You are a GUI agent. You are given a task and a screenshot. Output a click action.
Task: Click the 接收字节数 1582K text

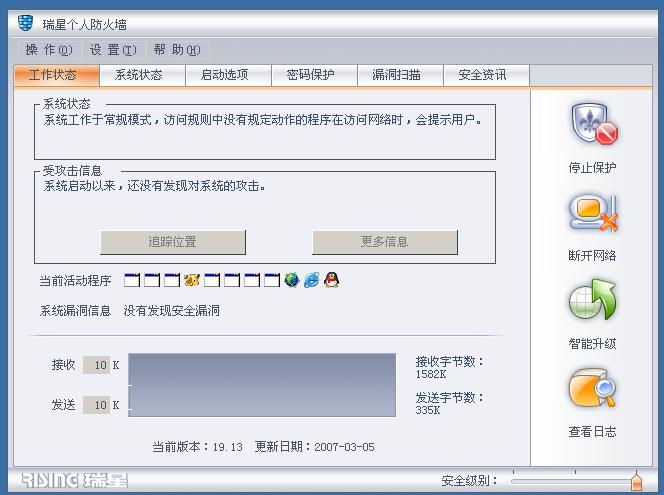pyautogui.click(x=449, y=368)
